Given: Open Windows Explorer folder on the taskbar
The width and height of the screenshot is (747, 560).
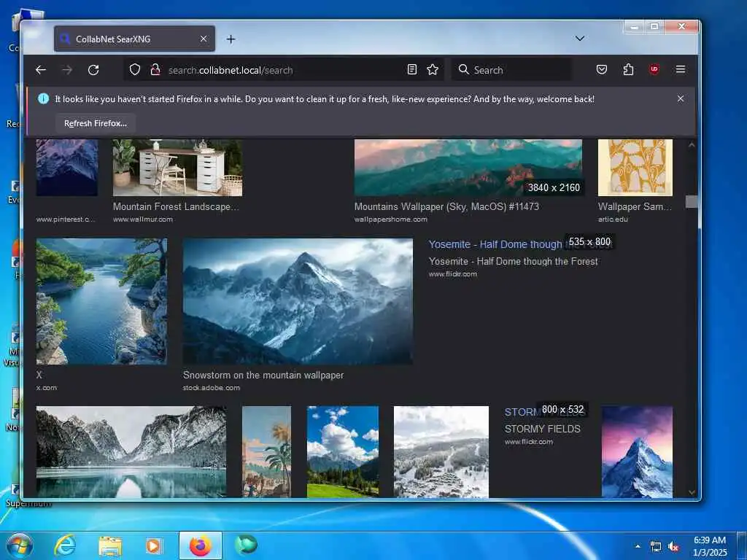Looking at the screenshot, I should (x=110, y=546).
